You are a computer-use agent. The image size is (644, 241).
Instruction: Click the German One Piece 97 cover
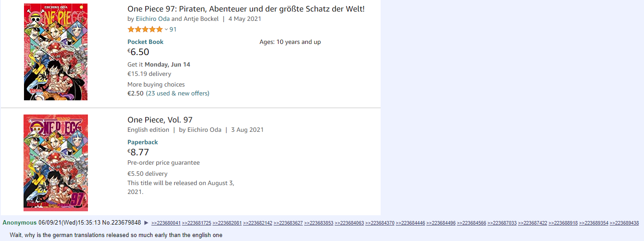tap(56, 52)
